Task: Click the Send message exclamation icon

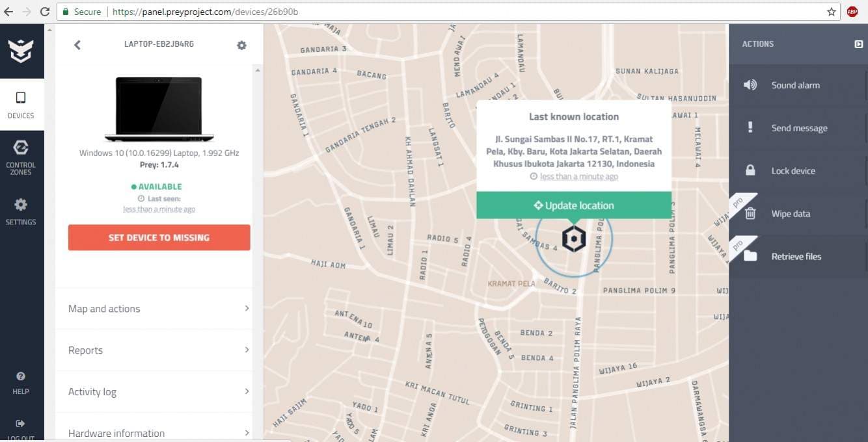Action: pos(750,127)
